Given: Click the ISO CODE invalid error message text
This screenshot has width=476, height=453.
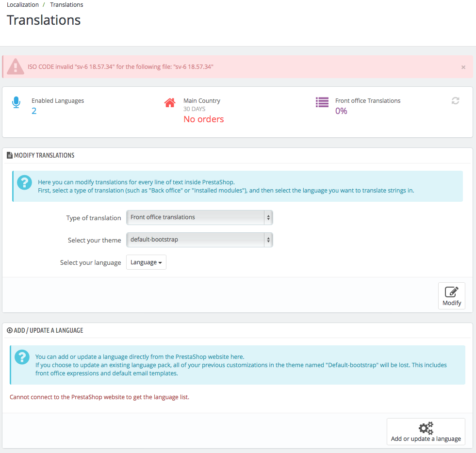Looking at the screenshot, I should click(120, 67).
